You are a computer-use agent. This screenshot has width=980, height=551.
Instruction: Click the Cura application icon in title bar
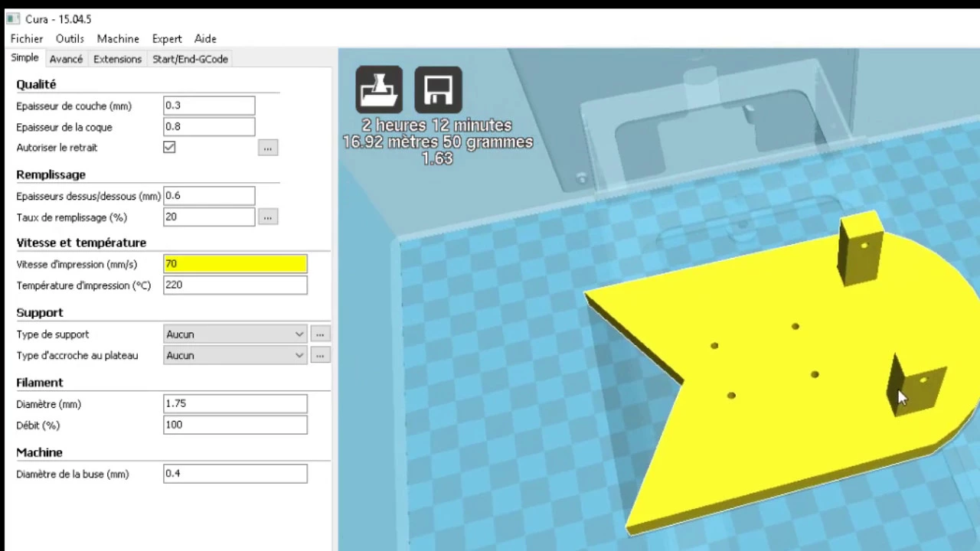click(13, 18)
